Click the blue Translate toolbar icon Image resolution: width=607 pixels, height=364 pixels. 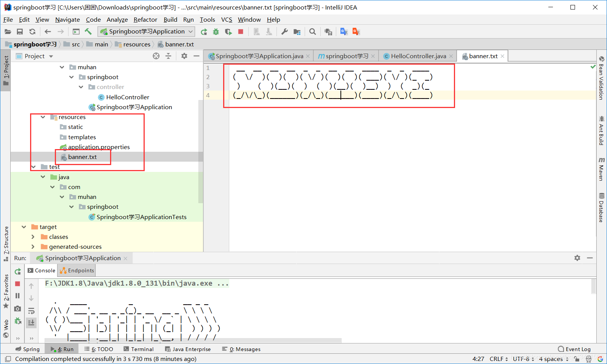pyautogui.click(x=344, y=32)
